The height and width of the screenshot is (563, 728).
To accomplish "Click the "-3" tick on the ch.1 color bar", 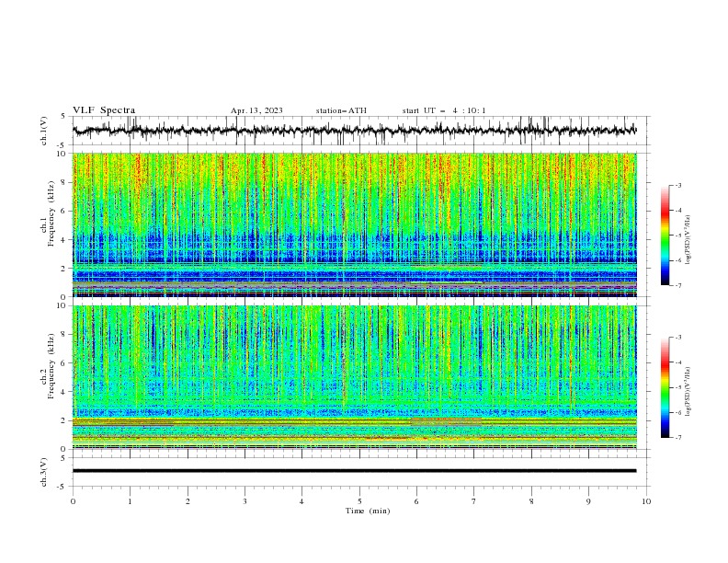I will 678,185.
